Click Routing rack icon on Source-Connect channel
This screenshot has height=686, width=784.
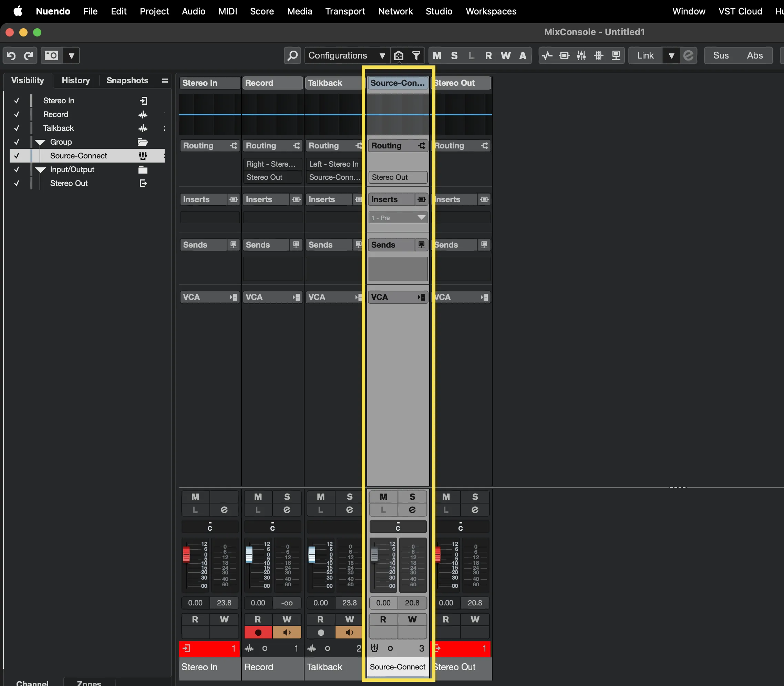pyautogui.click(x=422, y=146)
